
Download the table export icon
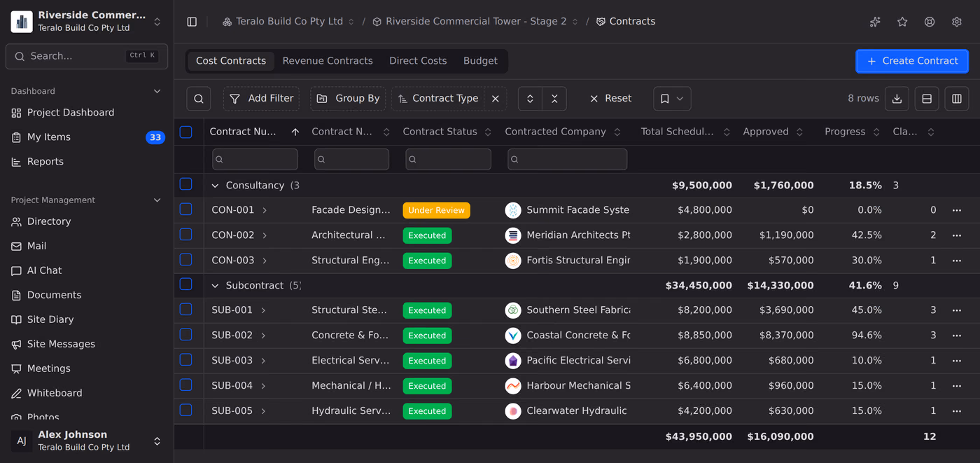897,99
